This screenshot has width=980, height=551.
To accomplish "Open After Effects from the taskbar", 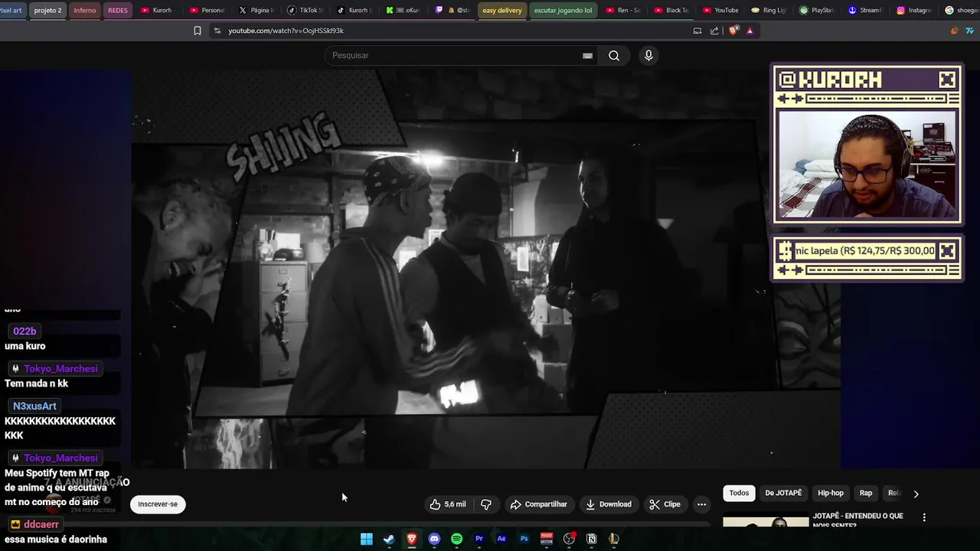I will point(501,539).
